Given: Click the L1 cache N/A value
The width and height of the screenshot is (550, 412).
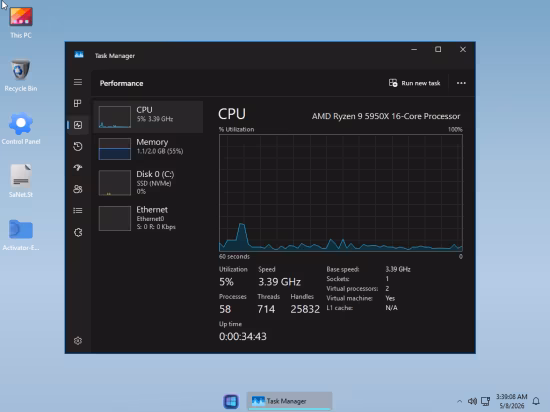Looking at the screenshot, I should 391,308.
